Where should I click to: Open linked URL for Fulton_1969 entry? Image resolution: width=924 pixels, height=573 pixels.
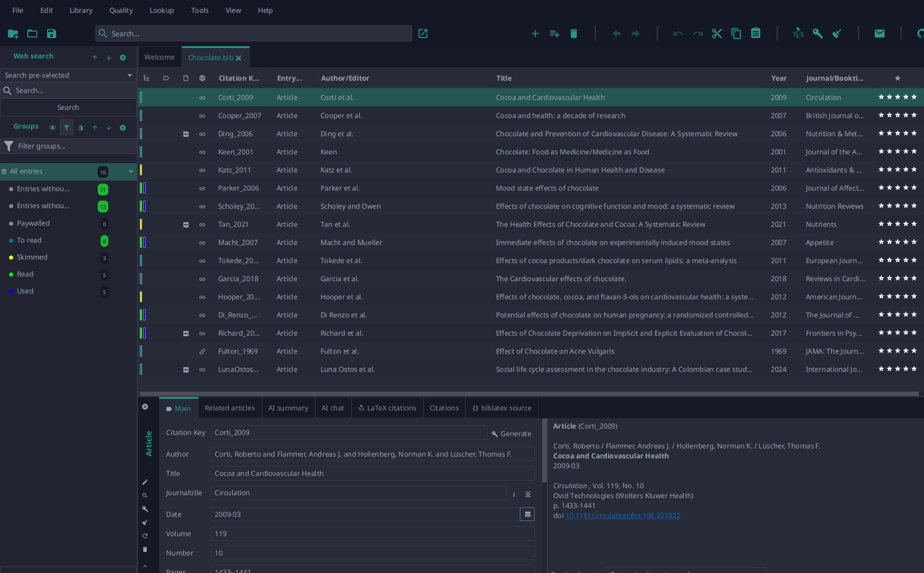[202, 351]
